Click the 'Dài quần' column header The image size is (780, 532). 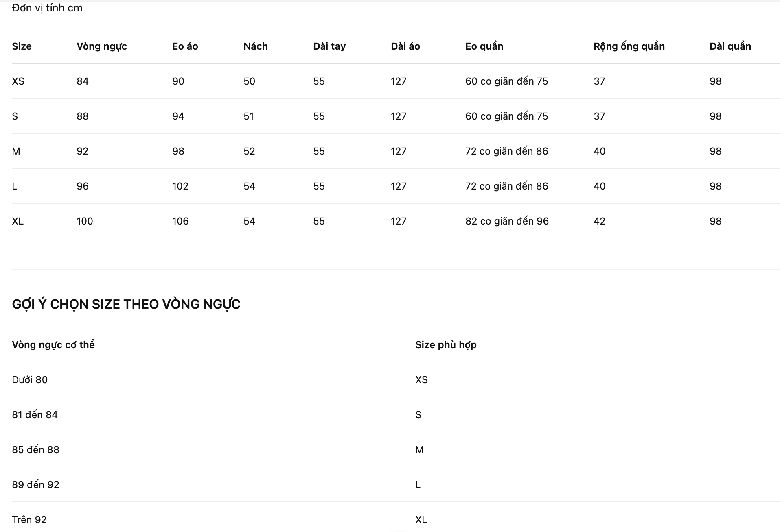coord(730,46)
